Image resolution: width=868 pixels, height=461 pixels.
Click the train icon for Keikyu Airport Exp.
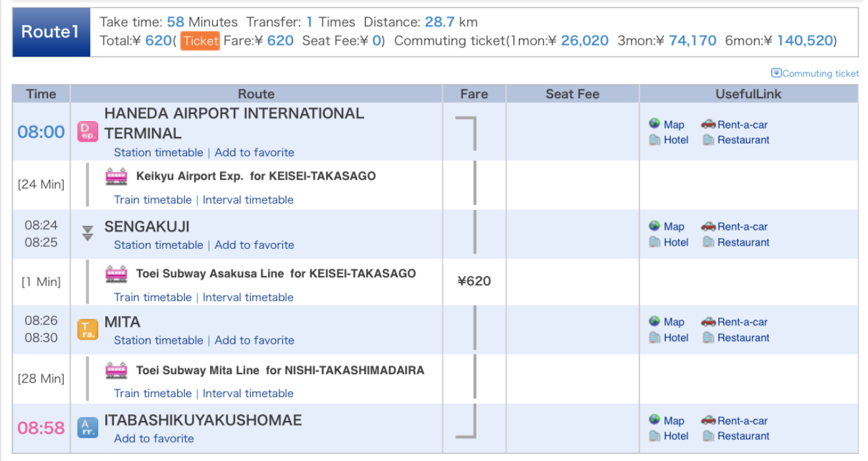pos(117,176)
